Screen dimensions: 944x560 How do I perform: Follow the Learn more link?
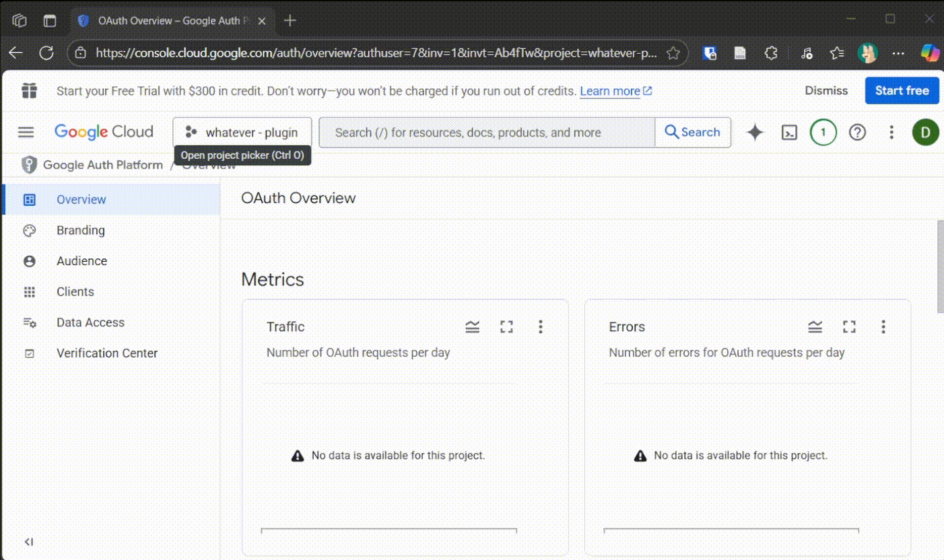(x=615, y=91)
